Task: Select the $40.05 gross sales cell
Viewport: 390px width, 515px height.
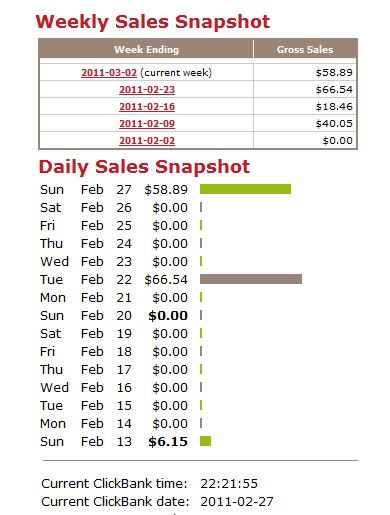Action: coord(334,124)
